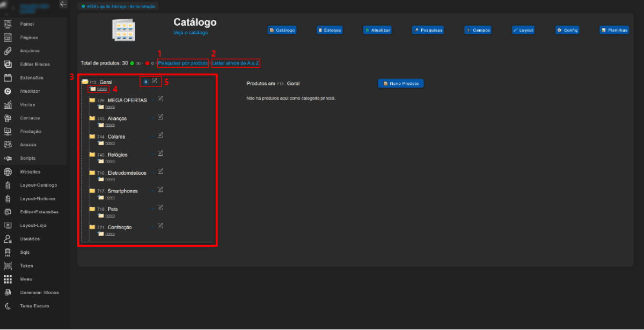Click the Editar Blocos icon
This screenshot has height=330, width=644.
click(8, 64)
